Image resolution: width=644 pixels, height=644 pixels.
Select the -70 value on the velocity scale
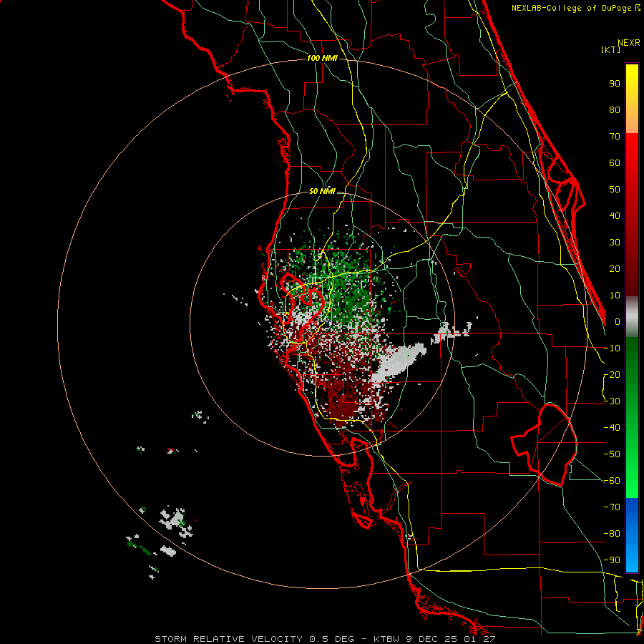point(612,507)
